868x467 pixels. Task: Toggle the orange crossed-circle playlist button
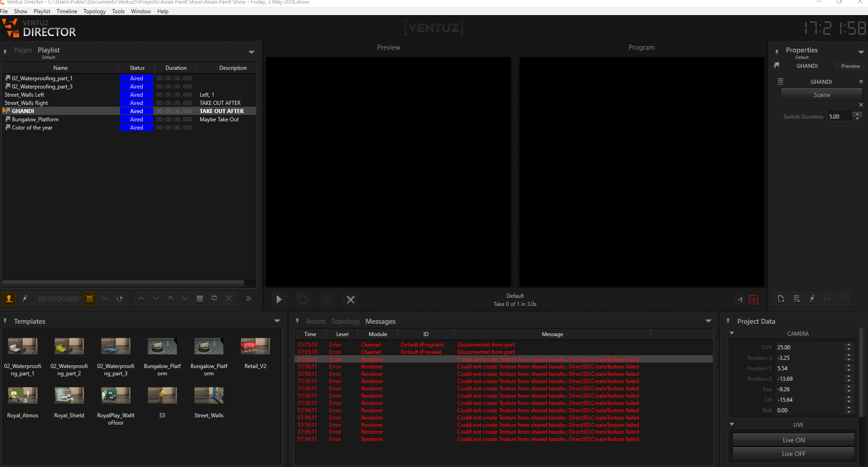click(x=90, y=299)
